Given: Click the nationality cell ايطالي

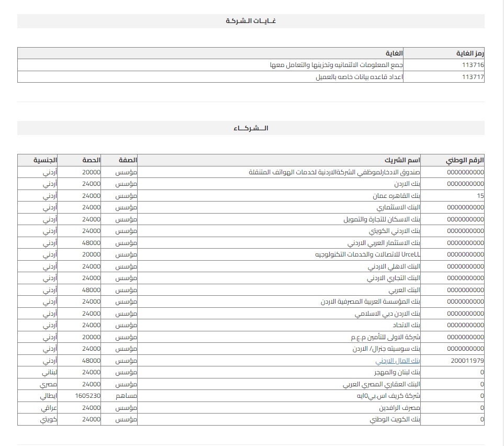Looking at the screenshot, I should tap(50, 396).
